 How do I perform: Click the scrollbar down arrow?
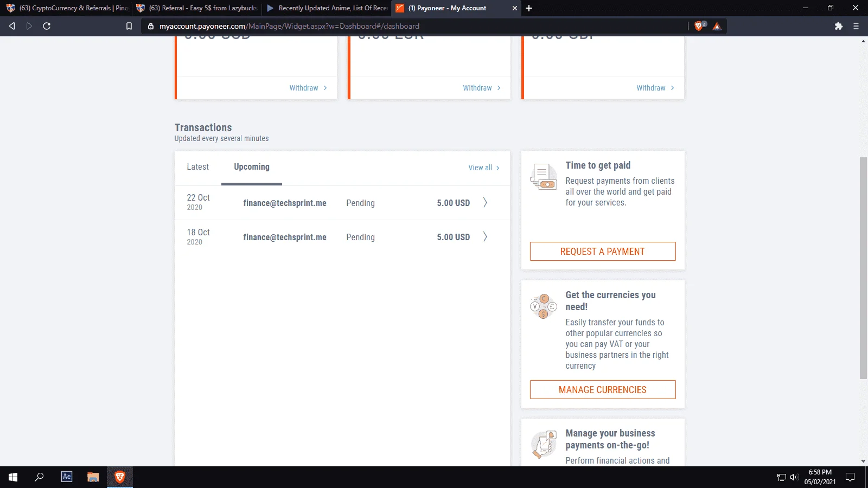[x=863, y=461]
